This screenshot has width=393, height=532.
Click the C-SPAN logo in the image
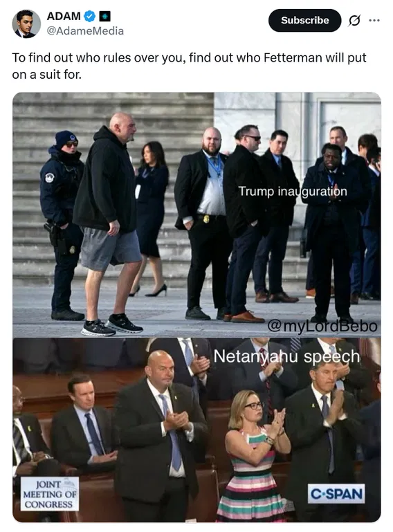336,494
